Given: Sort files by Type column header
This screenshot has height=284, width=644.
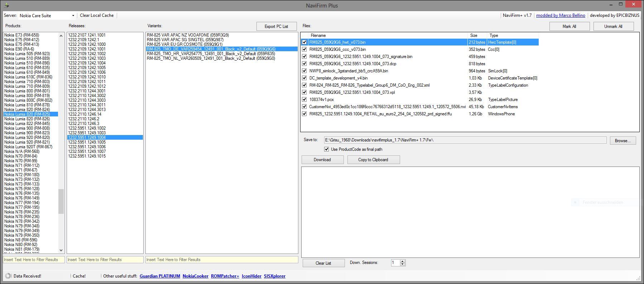Looking at the screenshot, I should click(513, 35).
